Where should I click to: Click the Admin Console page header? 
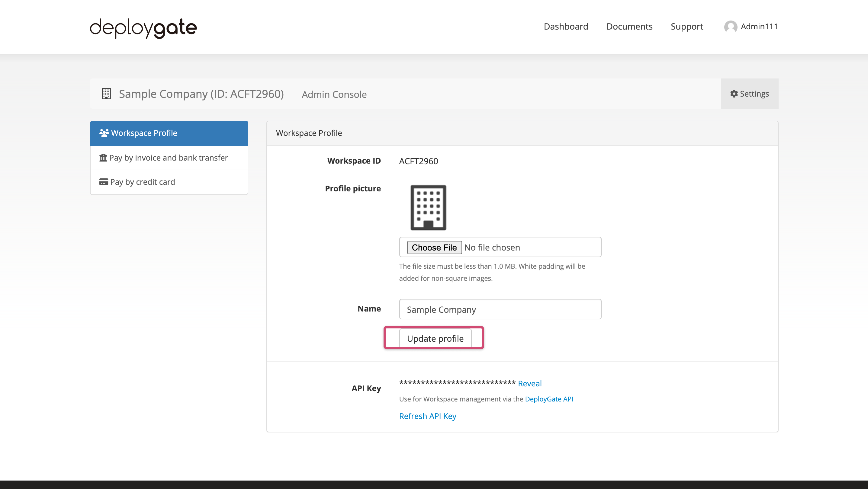click(x=334, y=94)
